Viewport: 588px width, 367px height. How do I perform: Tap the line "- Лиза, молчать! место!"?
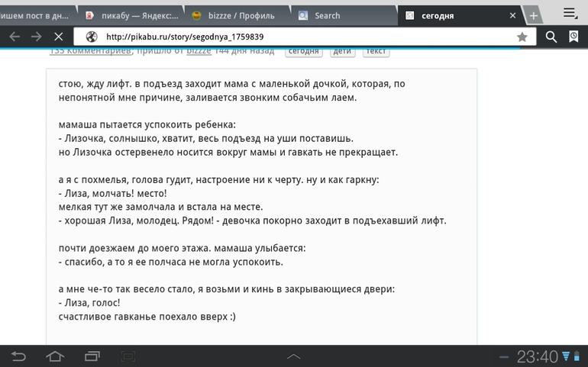point(112,194)
